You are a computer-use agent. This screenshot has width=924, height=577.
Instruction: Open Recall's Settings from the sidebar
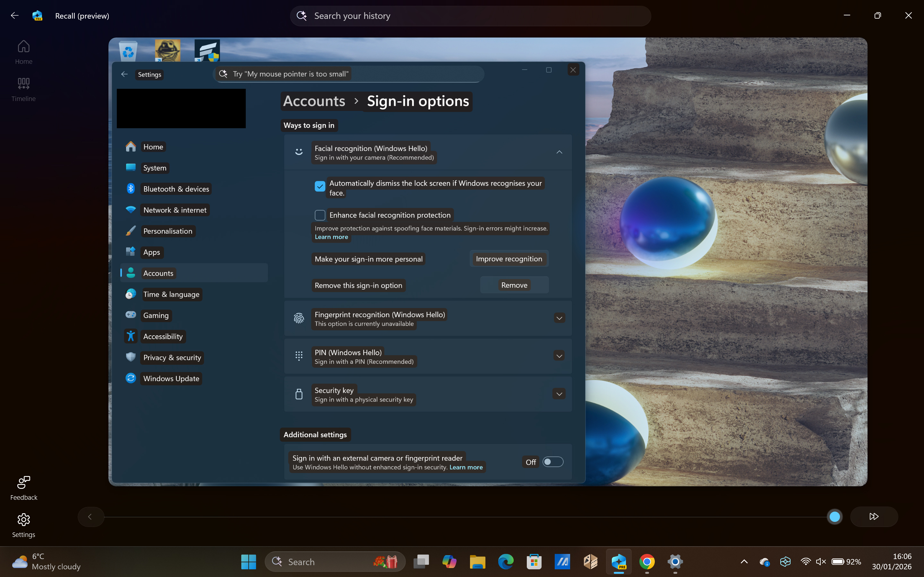23,525
